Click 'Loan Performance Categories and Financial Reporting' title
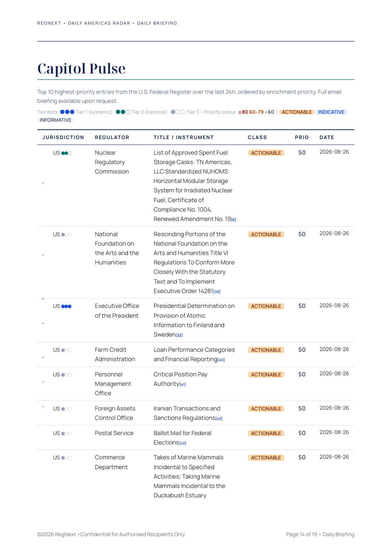Viewport: 392px width, 555px height. [194, 355]
